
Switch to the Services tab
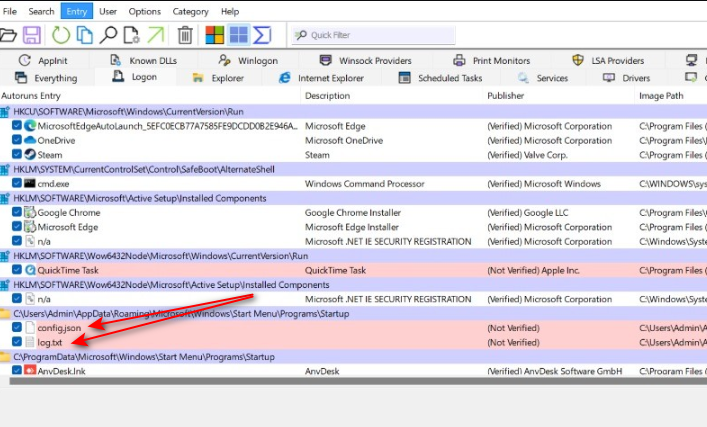tap(543, 78)
